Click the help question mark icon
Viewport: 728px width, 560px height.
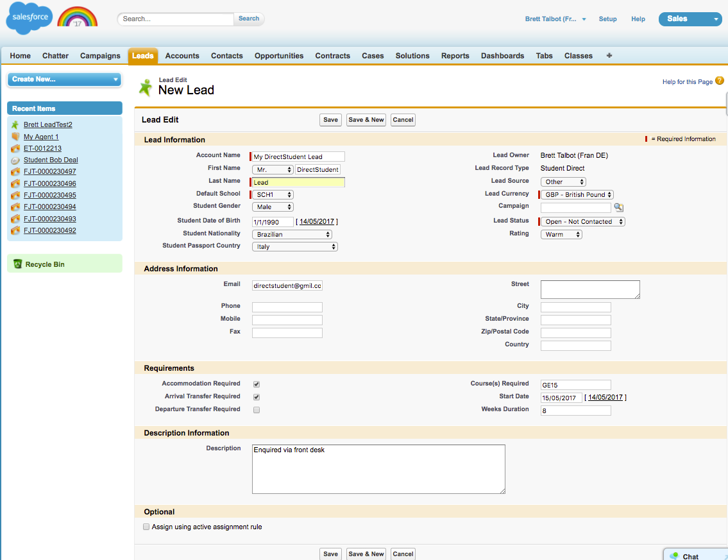719,81
